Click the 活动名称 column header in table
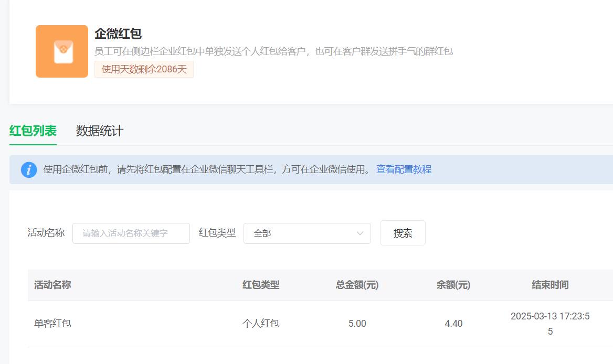 (x=52, y=285)
